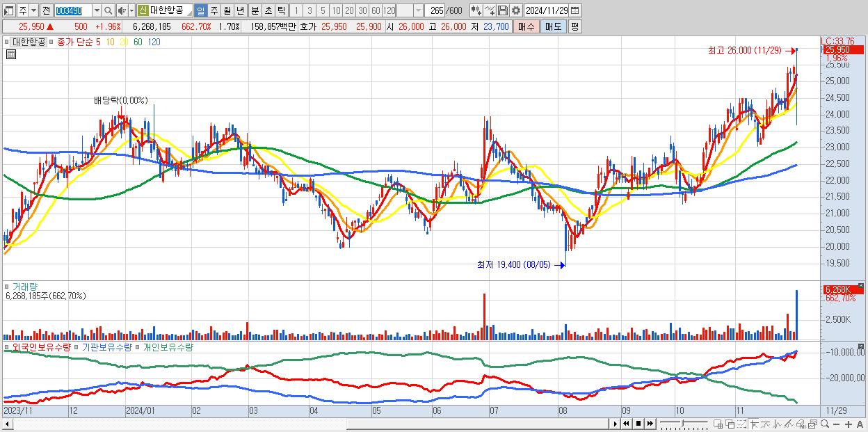Select the 틱 tick period tab
This screenshot has height=432, width=868.
[281, 10]
